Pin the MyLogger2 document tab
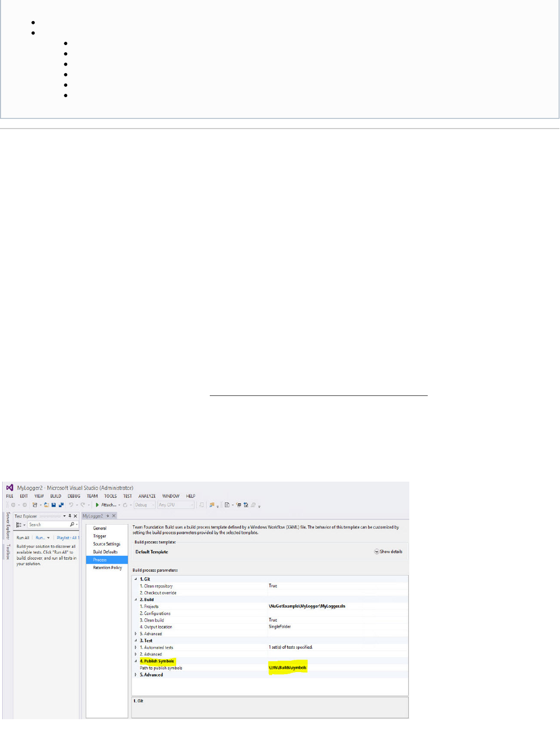The height and width of the screenshot is (755, 560). point(108,516)
